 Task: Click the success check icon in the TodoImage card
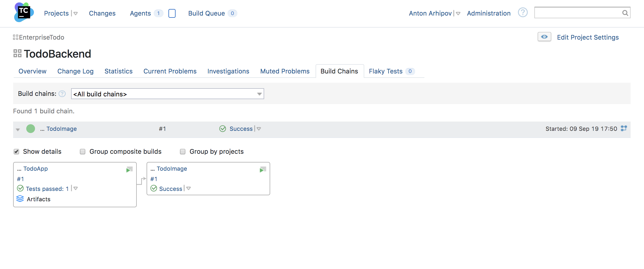tap(154, 188)
